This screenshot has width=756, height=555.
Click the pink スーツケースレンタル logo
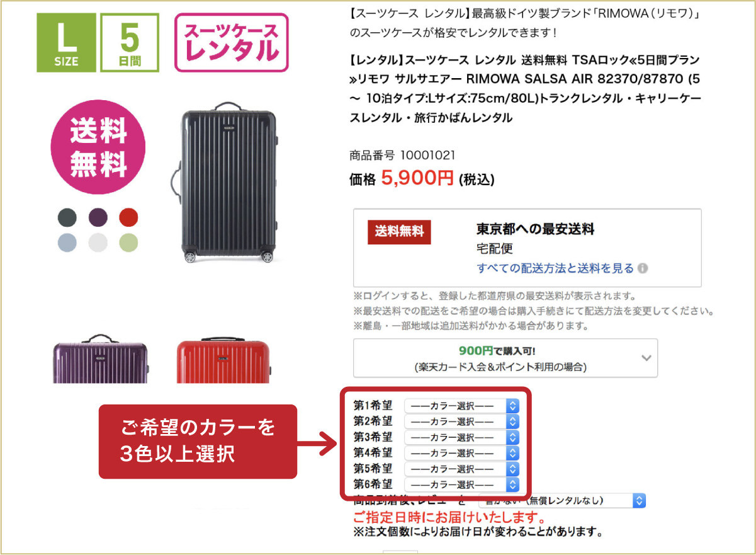(x=231, y=42)
